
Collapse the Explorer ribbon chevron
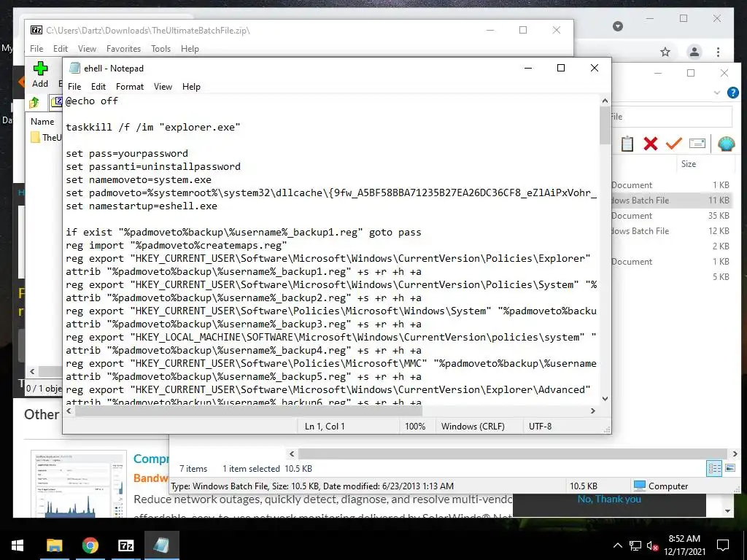point(716,93)
